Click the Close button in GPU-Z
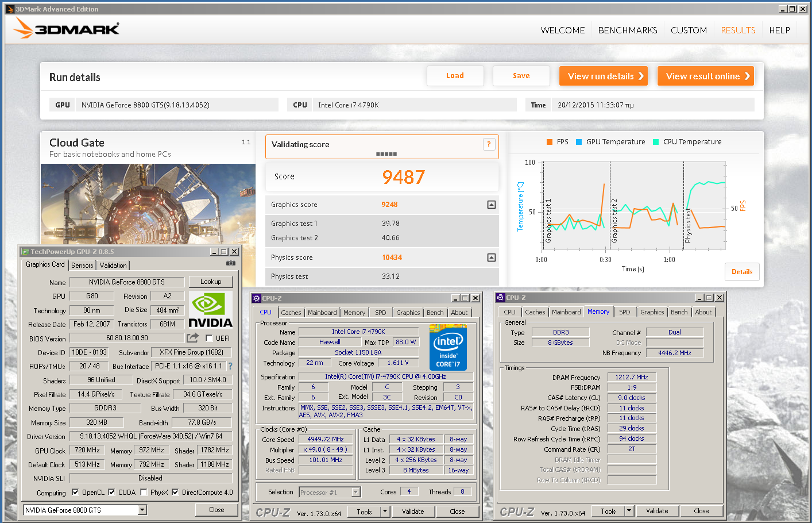Screen dimensions: 812x523 click(216, 510)
